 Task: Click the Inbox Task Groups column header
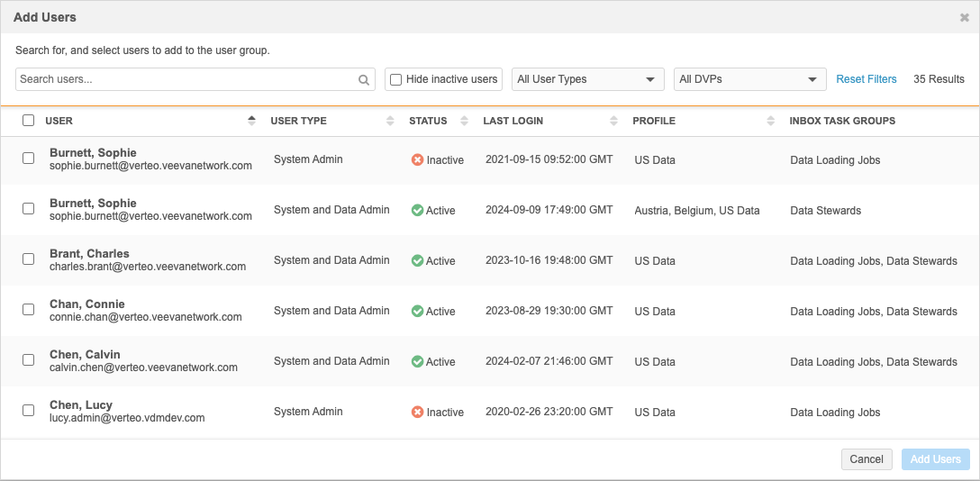pos(842,121)
